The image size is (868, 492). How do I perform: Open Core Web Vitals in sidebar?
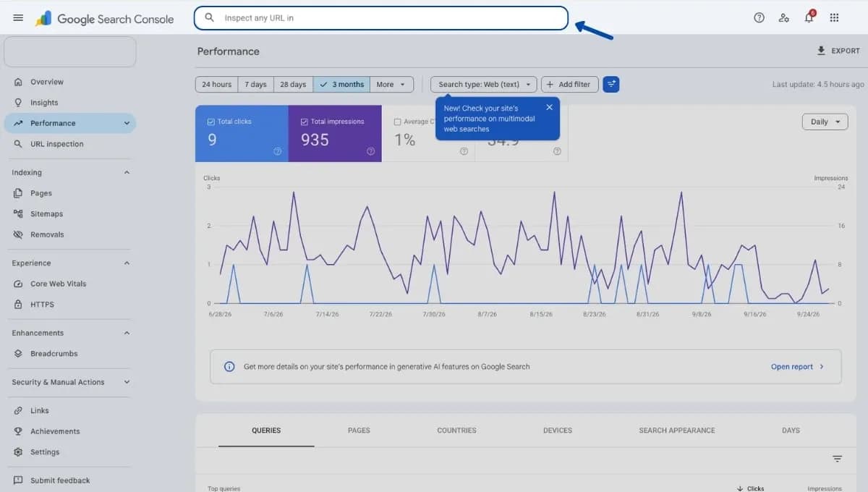tap(58, 284)
